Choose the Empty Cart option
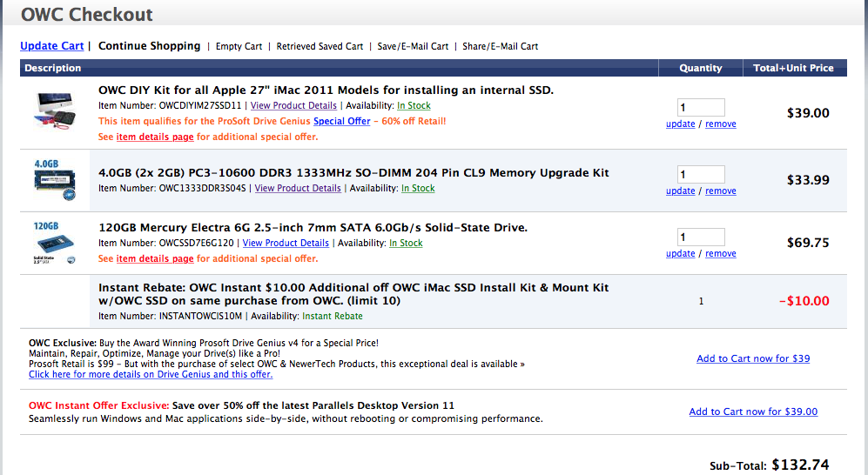The height and width of the screenshot is (475, 868). pos(239,46)
